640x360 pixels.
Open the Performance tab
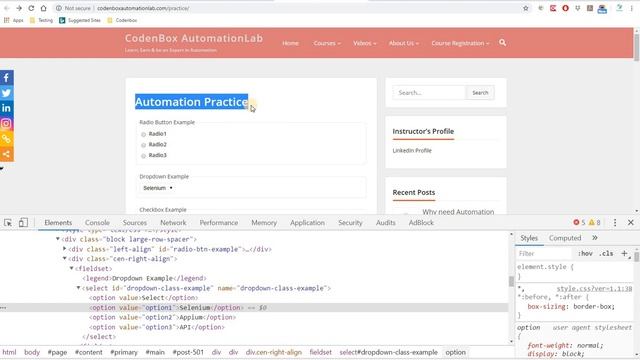click(219, 222)
